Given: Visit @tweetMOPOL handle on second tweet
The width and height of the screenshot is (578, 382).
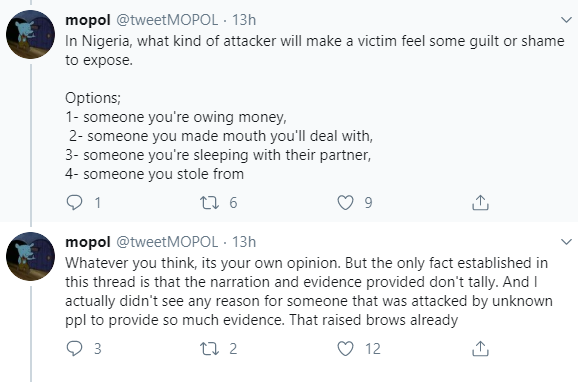Looking at the screenshot, I should [x=167, y=242].
